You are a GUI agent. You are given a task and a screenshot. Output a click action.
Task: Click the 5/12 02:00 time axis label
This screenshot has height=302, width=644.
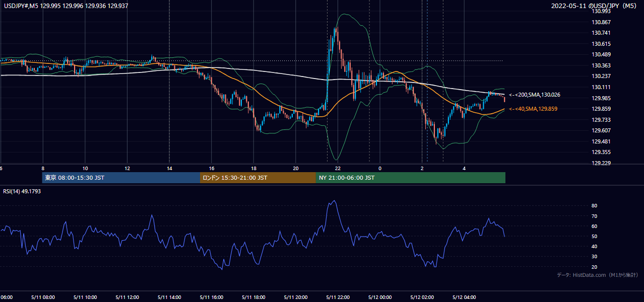click(x=422, y=297)
